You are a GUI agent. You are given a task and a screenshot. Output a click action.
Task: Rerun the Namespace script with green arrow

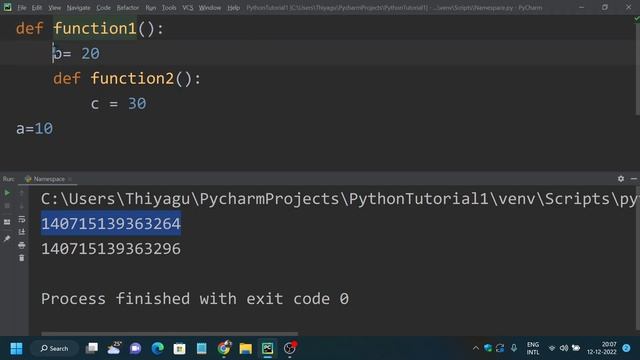point(7,193)
